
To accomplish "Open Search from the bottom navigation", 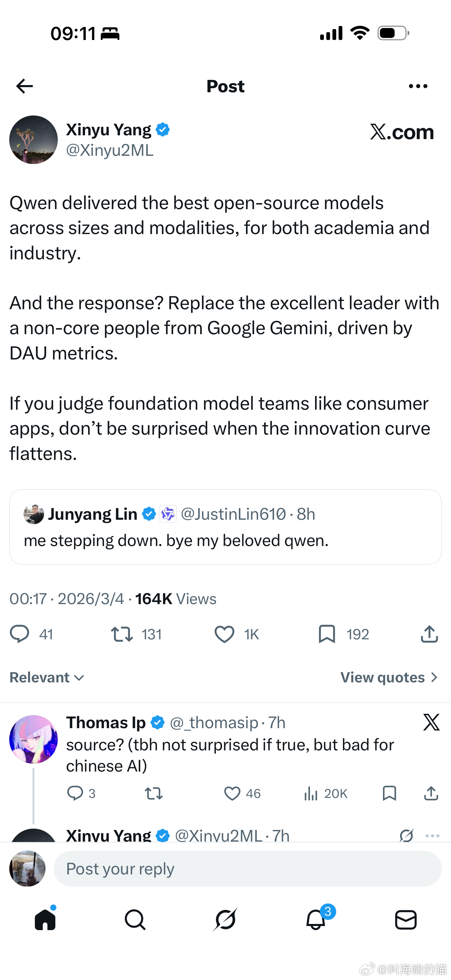I will (135, 920).
